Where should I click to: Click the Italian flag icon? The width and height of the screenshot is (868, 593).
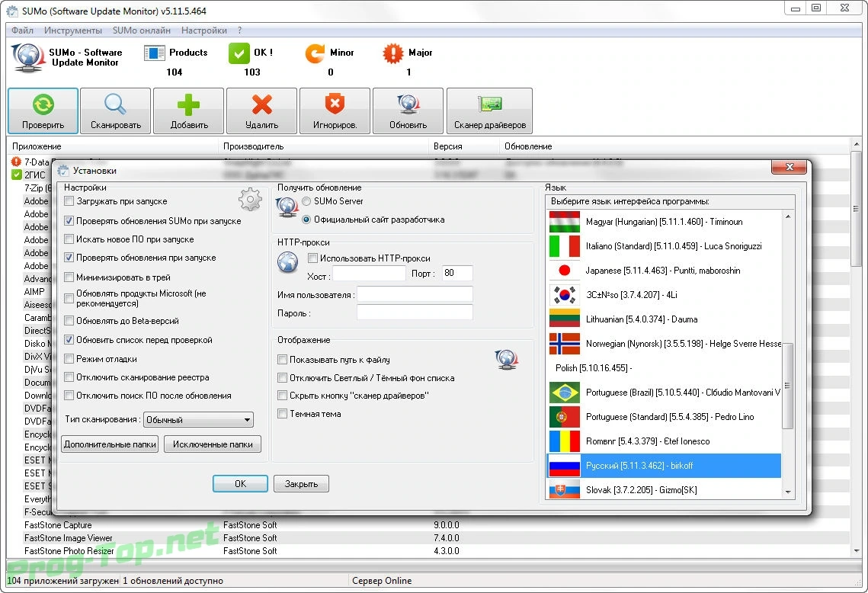click(x=565, y=246)
